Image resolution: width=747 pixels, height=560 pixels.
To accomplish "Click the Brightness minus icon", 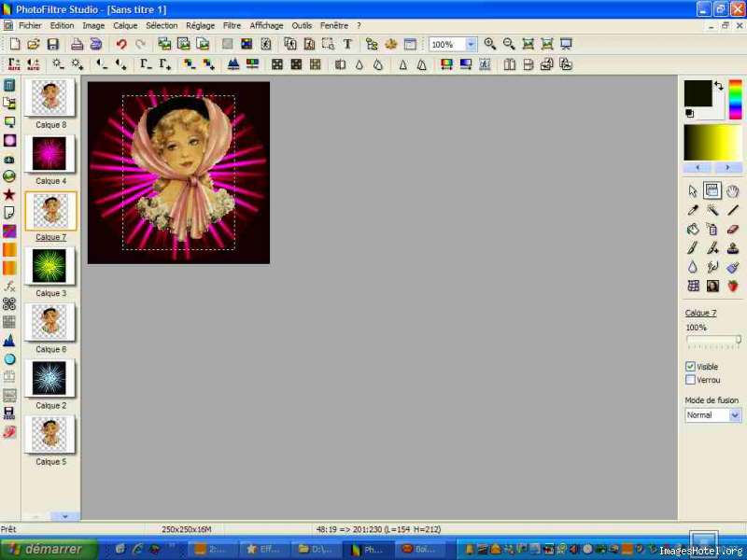I will [58, 64].
